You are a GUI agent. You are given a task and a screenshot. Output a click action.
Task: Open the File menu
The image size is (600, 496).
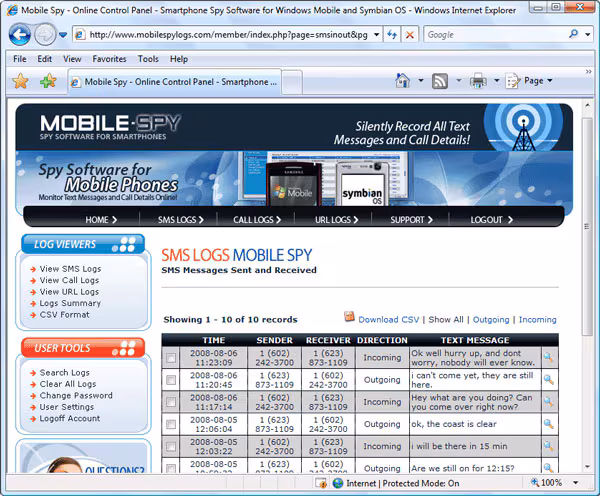tap(20, 59)
